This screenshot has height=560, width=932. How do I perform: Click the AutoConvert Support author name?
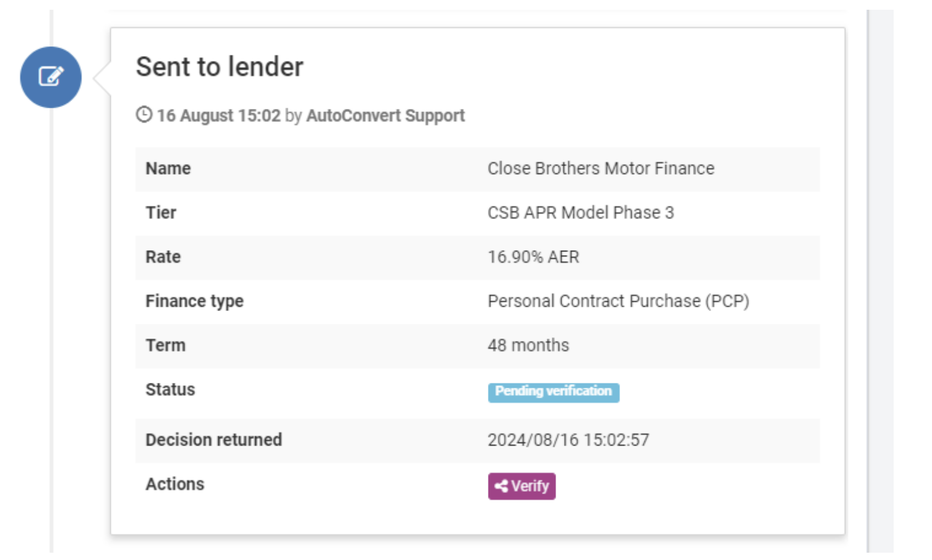tap(385, 116)
